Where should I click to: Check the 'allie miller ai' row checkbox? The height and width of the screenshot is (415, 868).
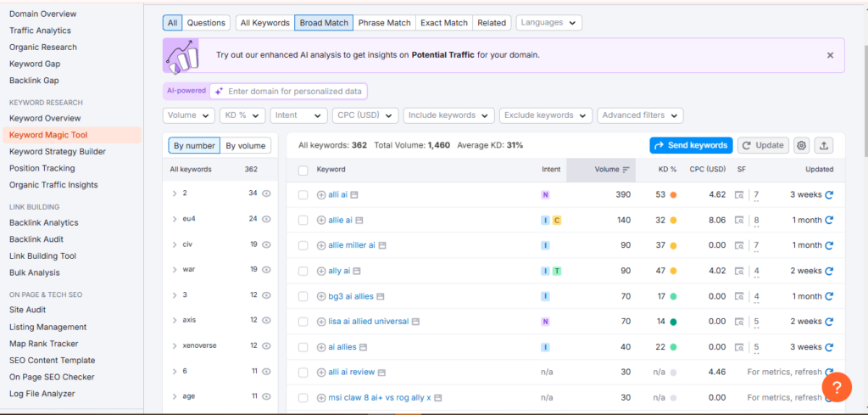pos(303,245)
